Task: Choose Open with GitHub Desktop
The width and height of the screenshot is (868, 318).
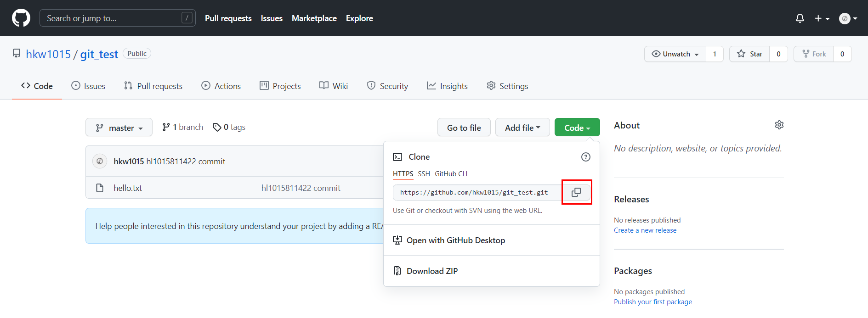Action: coord(455,240)
